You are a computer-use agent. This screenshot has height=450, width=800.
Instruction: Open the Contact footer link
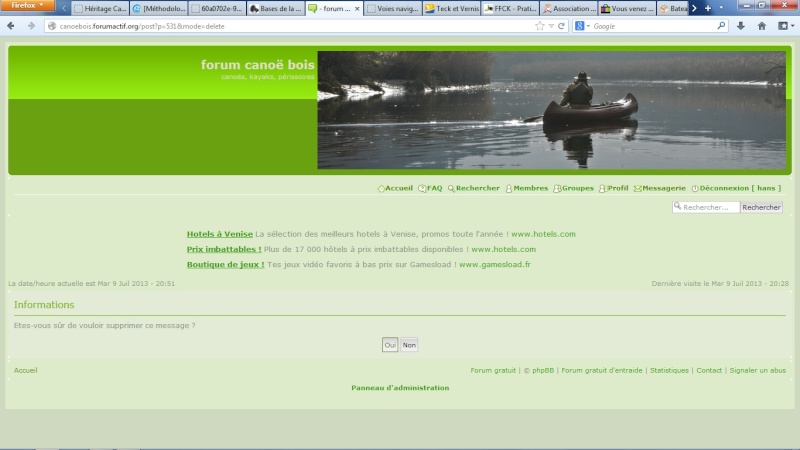709,370
